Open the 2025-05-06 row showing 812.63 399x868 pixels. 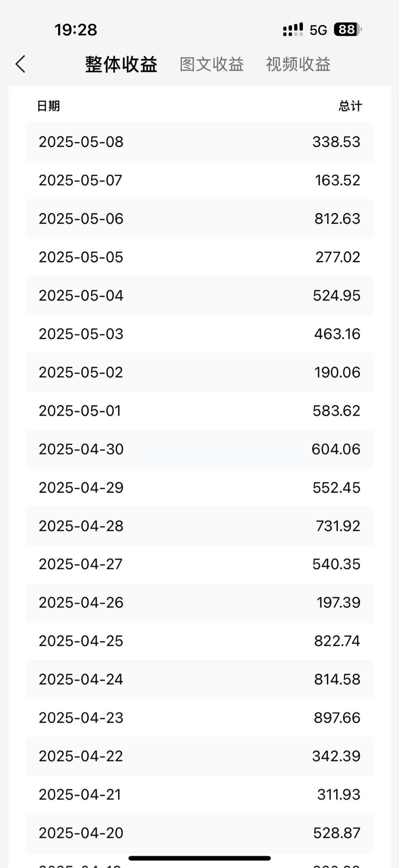tap(199, 219)
